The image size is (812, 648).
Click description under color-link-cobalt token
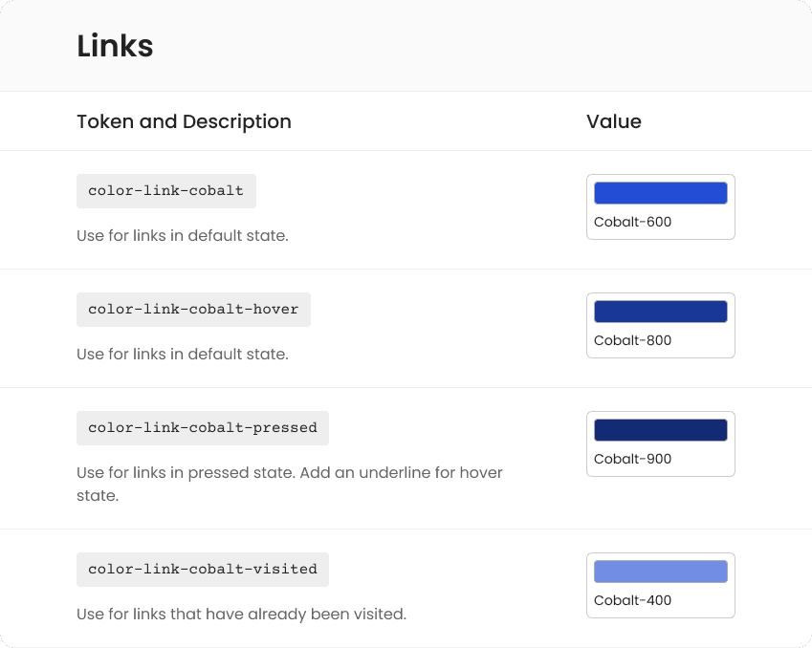point(183,235)
